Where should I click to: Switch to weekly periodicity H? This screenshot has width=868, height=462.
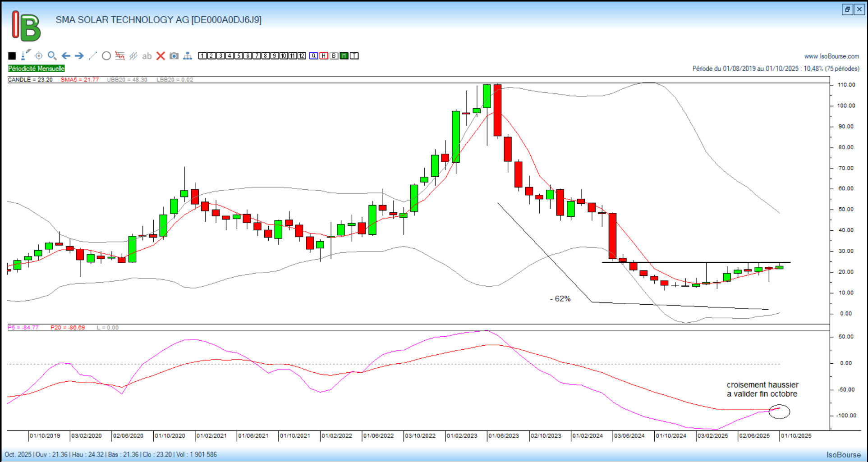point(324,56)
